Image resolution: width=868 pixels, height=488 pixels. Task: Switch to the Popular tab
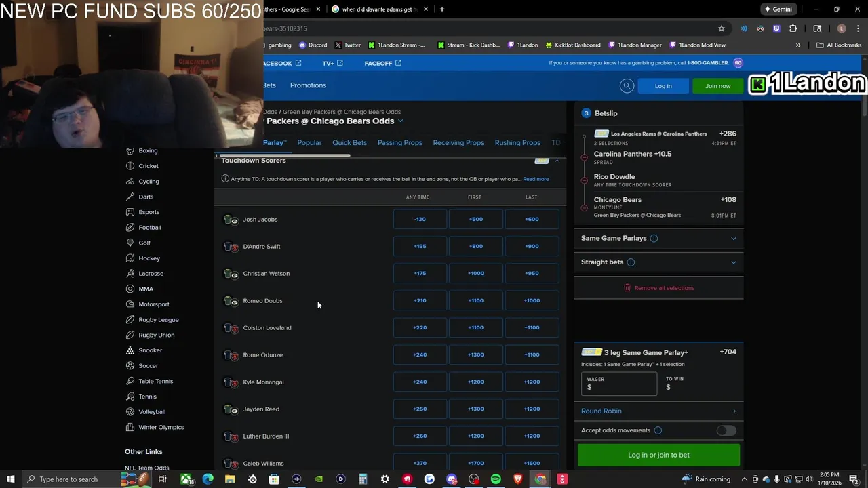click(309, 143)
